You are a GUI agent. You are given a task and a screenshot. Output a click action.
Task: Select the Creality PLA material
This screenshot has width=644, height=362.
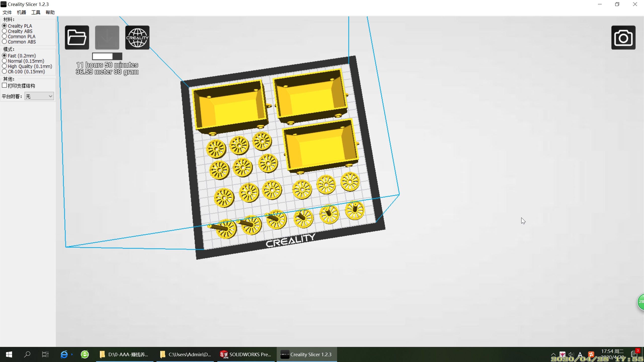pyautogui.click(x=17, y=26)
